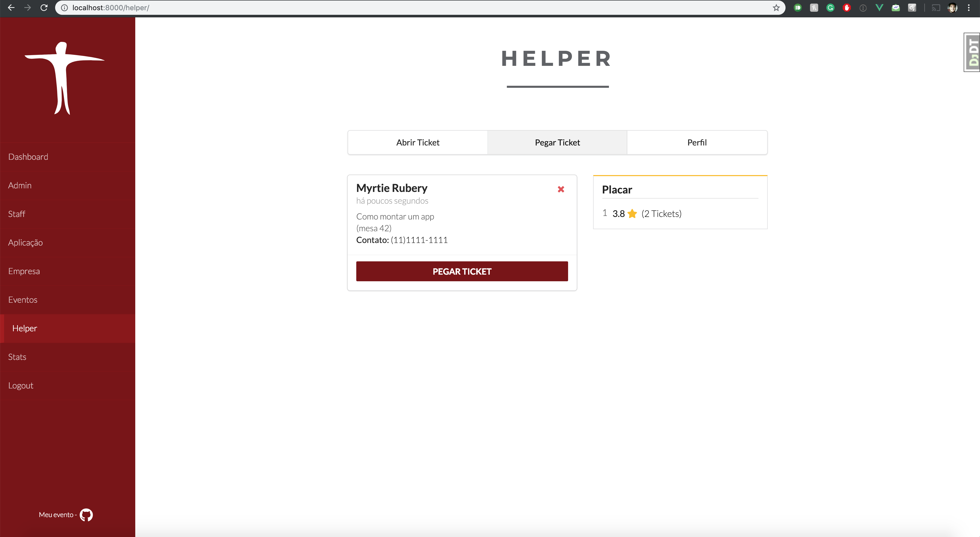Click the Grammarly extension icon
Screen dimensions: 980x537
pyautogui.click(x=830, y=8)
